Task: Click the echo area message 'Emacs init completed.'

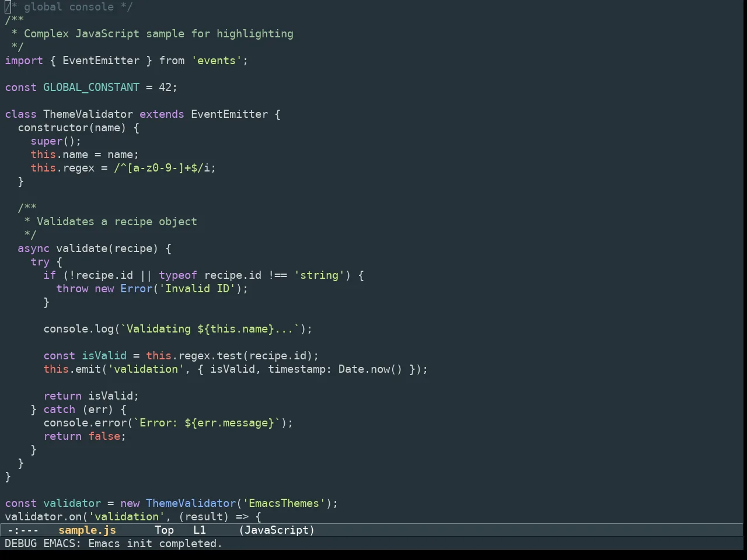Action: pos(155,544)
